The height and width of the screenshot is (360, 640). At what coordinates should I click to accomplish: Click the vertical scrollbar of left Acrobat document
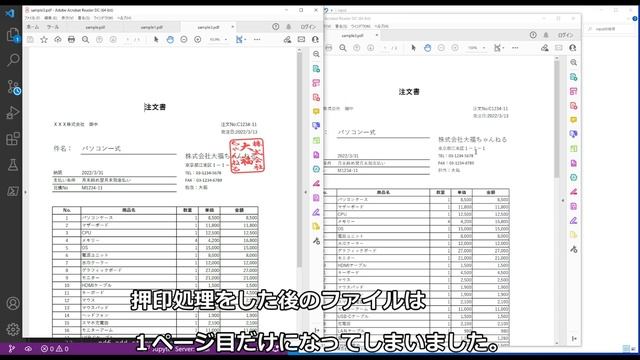[300, 159]
